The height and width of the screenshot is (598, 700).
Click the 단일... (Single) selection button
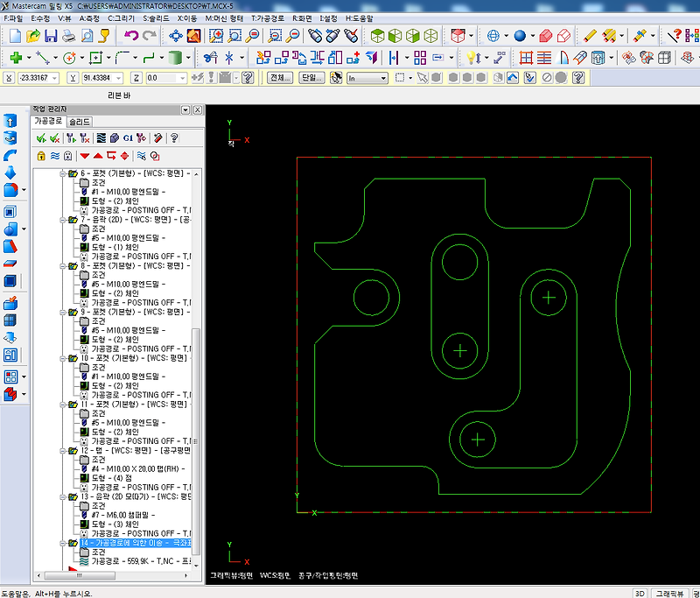311,78
